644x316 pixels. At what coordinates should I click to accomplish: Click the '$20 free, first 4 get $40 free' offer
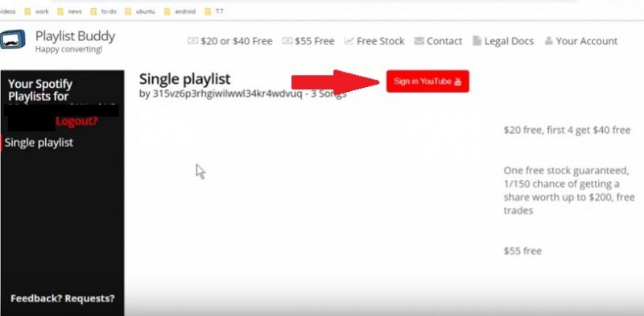tap(567, 131)
